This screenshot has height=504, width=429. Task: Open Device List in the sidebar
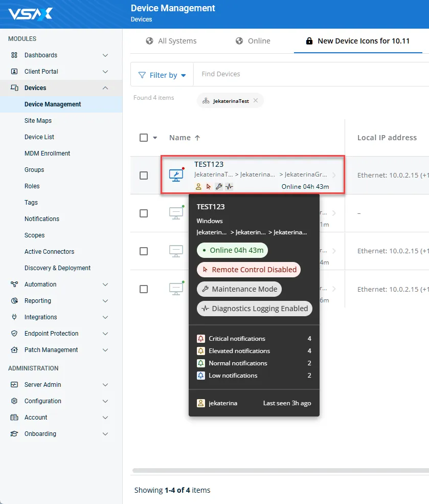click(x=39, y=137)
